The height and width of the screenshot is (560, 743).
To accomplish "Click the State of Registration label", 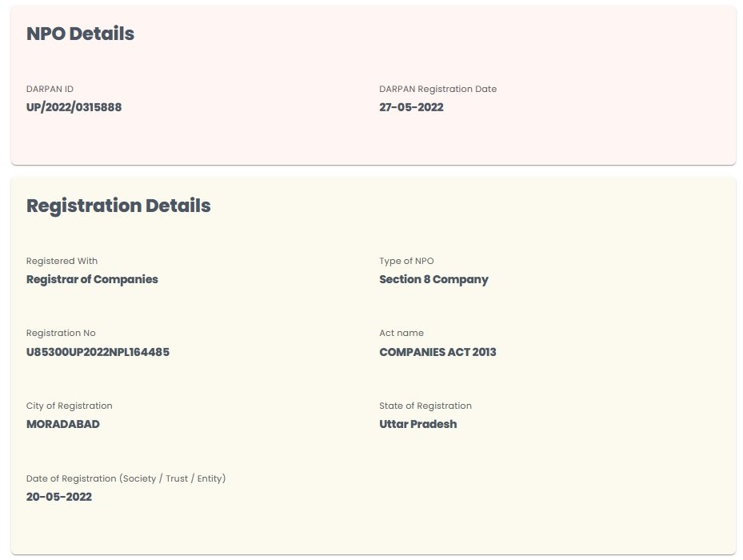I will tap(425, 406).
